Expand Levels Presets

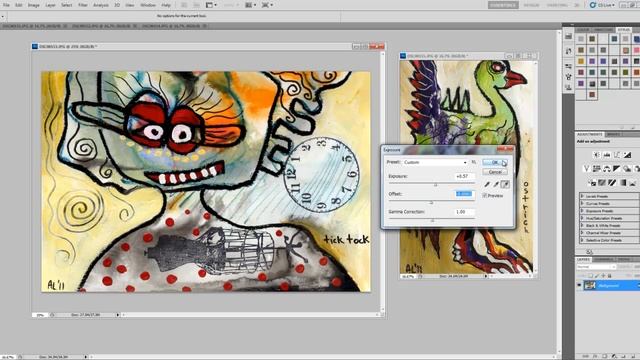click(x=582, y=196)
